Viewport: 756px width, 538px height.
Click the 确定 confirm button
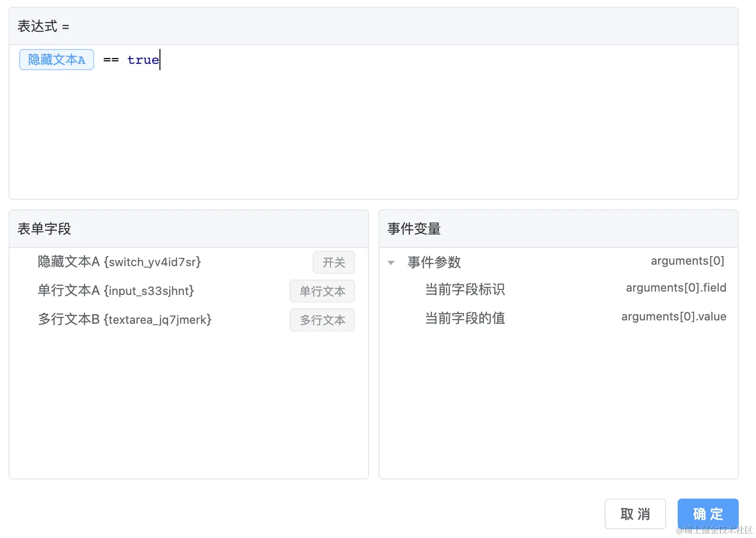707,514
